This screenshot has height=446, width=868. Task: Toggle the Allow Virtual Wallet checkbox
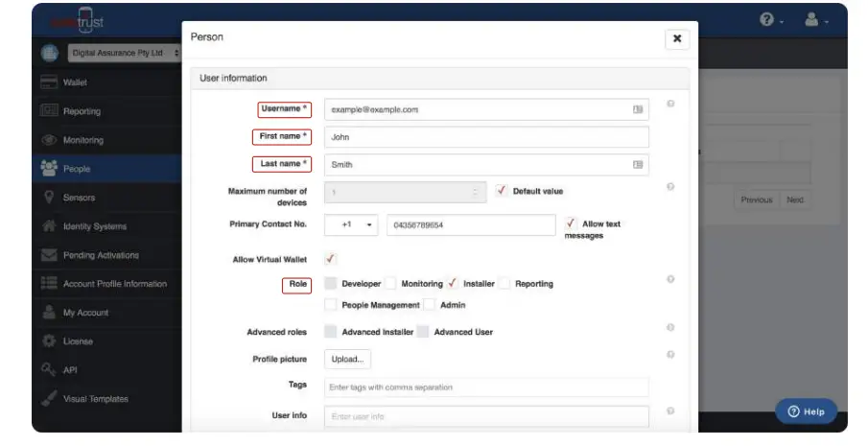tap(331, 259)
